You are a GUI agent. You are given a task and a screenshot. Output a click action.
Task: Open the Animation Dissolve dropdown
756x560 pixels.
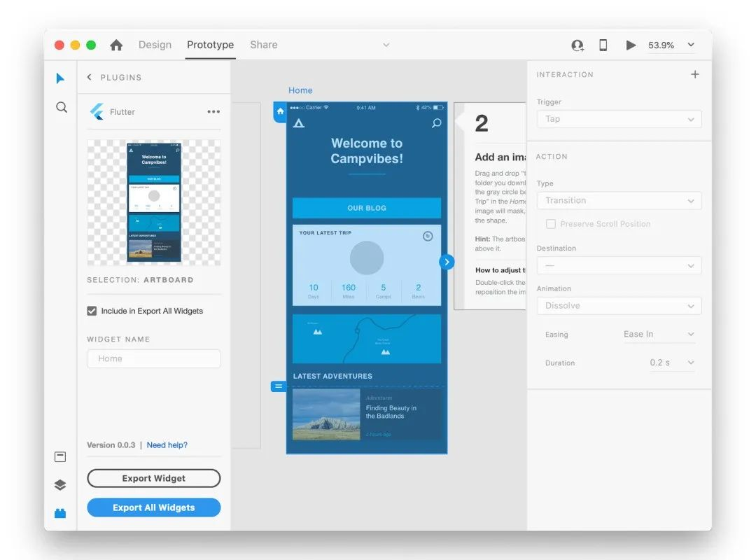619,306
